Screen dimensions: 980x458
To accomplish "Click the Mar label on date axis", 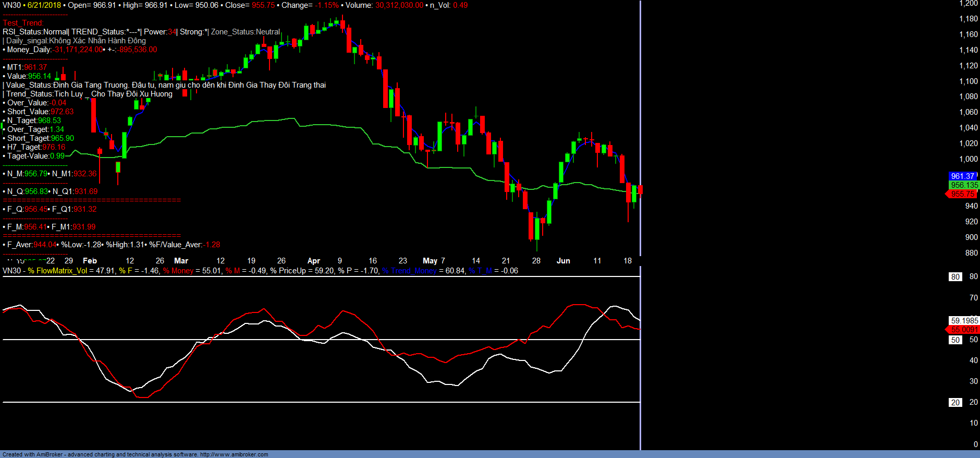I will [x=181, y=261].
